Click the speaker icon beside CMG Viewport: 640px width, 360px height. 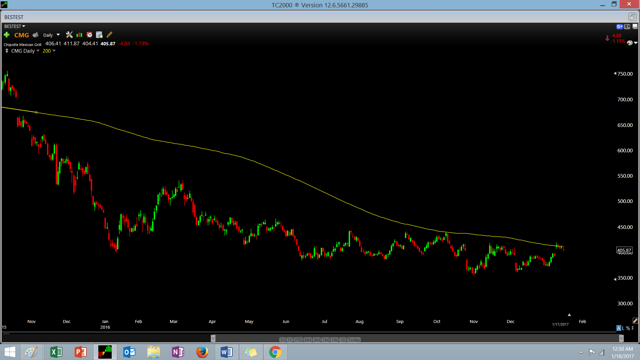[36, 35]
